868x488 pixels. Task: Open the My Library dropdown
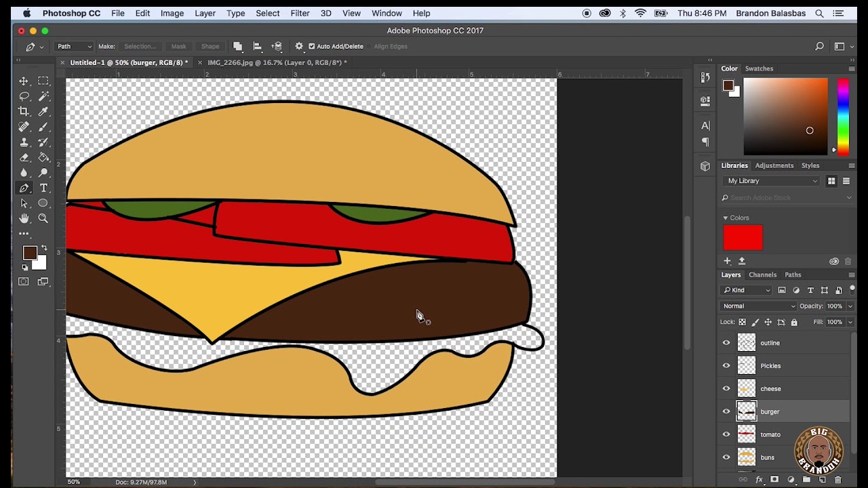point(772,181)
